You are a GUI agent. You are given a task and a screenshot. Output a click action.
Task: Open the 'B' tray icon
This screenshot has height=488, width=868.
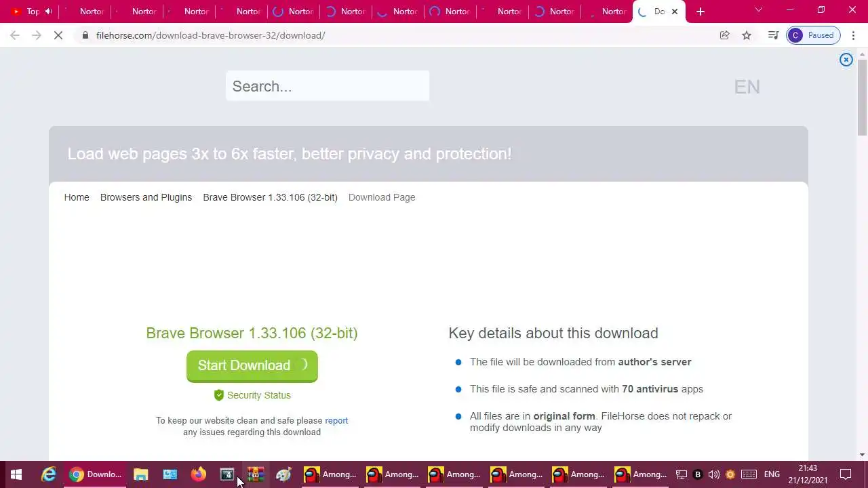[x=698, y=474]
